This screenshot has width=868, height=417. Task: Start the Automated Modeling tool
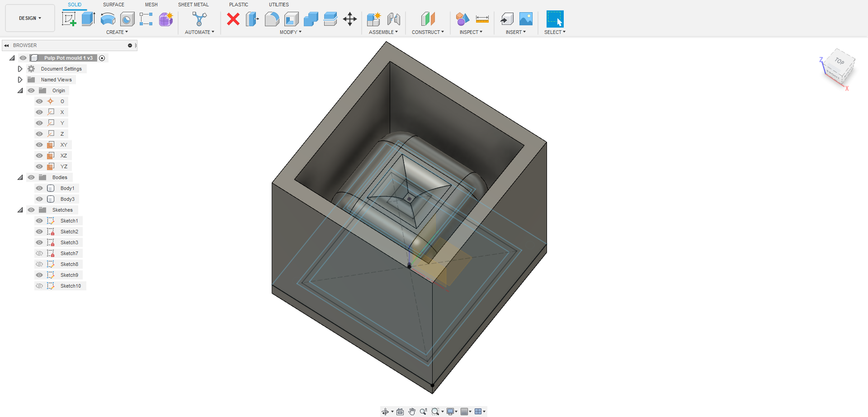(x=199, y=19)
